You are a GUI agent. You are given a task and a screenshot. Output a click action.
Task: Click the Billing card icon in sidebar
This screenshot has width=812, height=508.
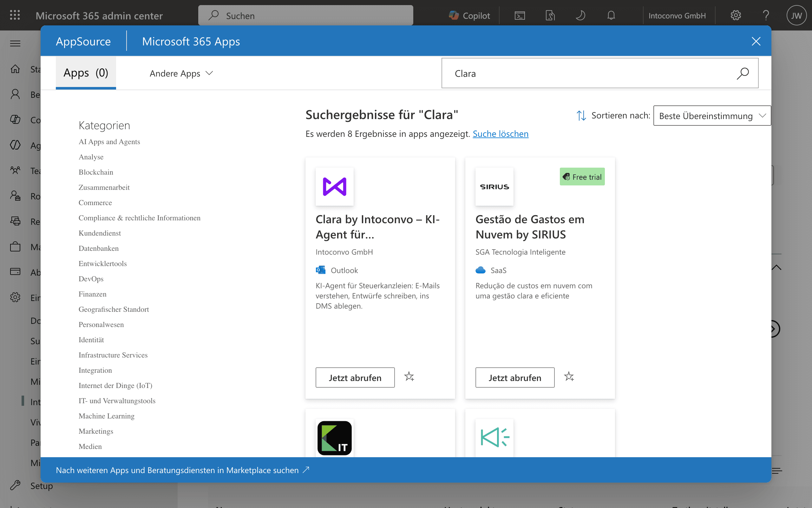[x=15, y=272]
